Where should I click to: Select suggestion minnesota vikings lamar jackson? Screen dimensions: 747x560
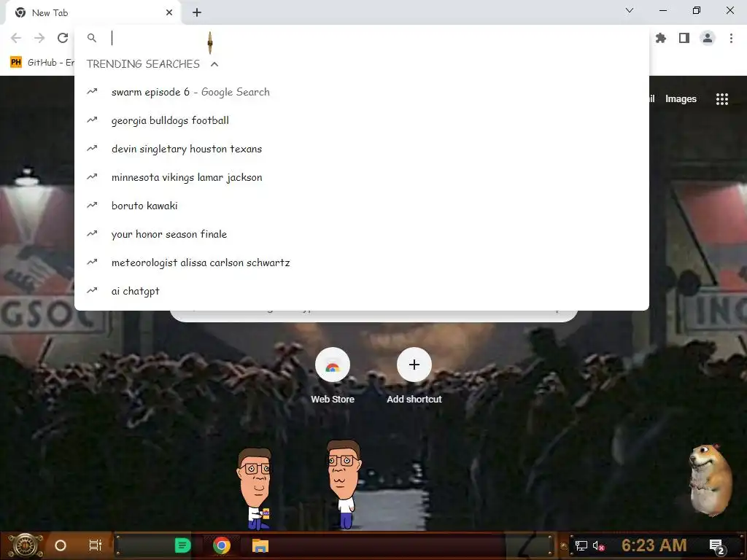pyautogui.click(x=362, y=177)
